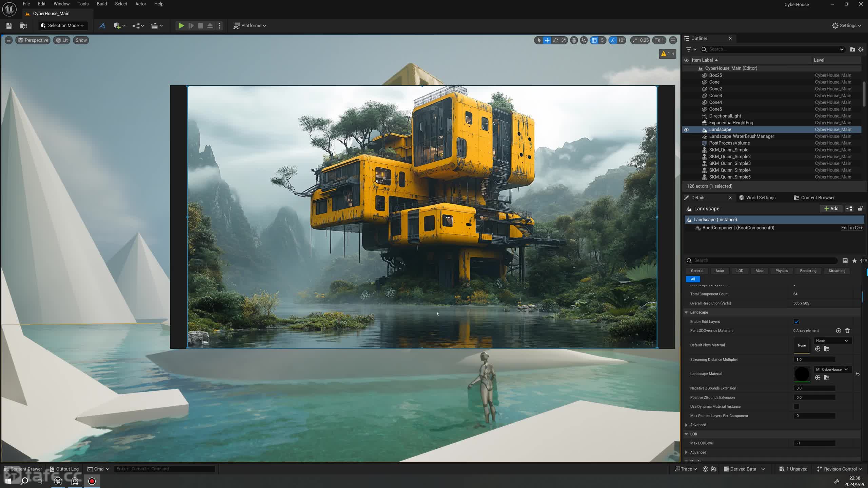The width and height of the screenshot is (868, 488).
Task: Open the Add content cube-plus button
Action: pos(119,25)
